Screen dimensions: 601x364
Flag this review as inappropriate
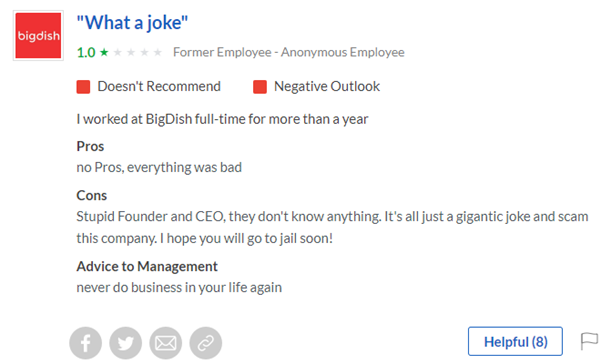point(589,341)
